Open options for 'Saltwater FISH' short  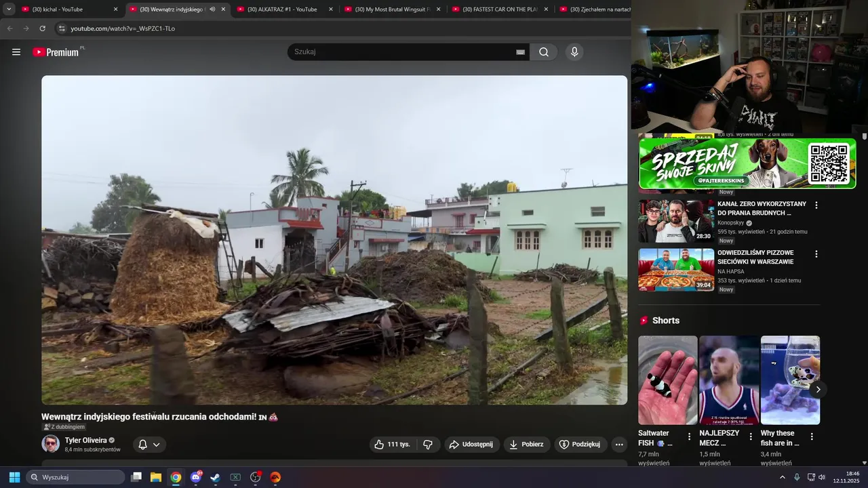[689, 436]
